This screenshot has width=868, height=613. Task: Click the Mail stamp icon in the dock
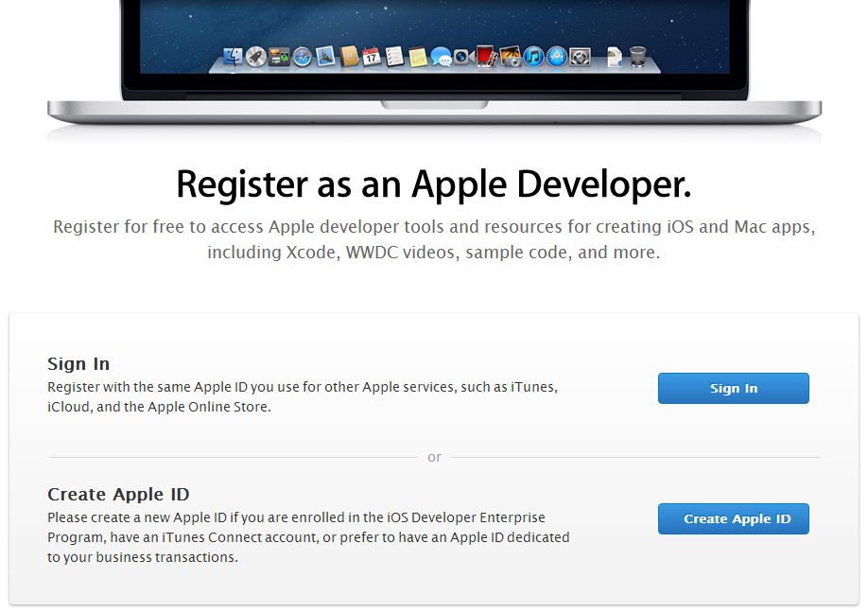pyautogui.click(x=325, y=57)
